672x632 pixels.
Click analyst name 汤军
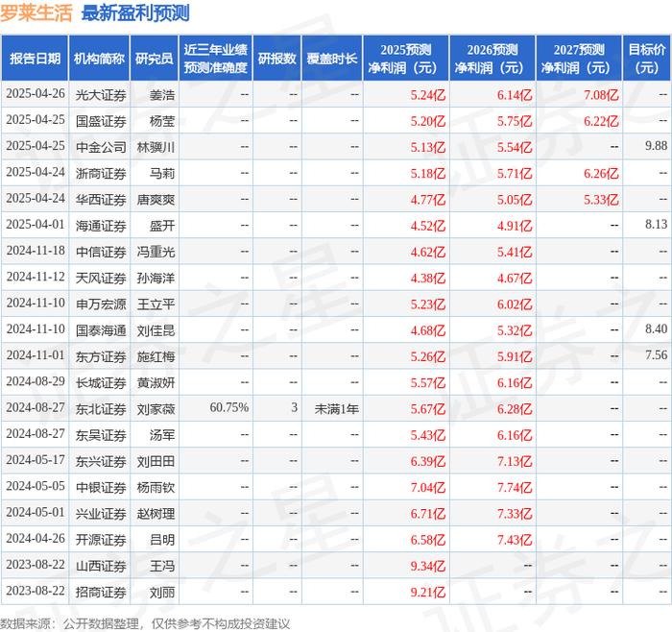click(x=162, y=435)
